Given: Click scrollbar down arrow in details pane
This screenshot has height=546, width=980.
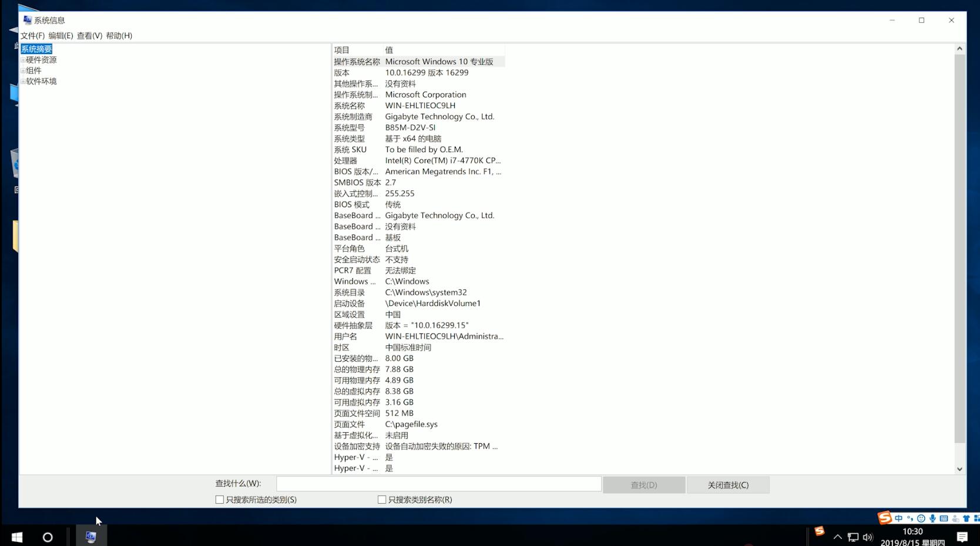Looking at the screenshot, I should tap(959, 469).
